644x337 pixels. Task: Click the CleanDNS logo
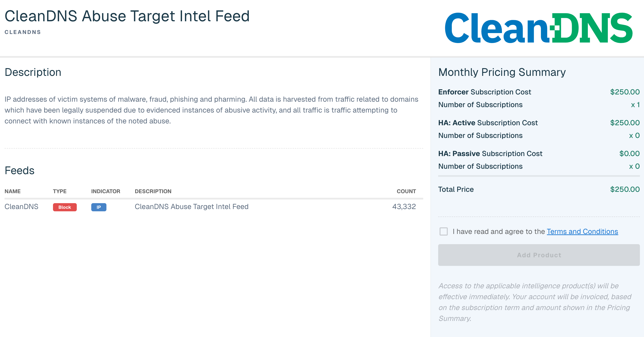[539, 28]
